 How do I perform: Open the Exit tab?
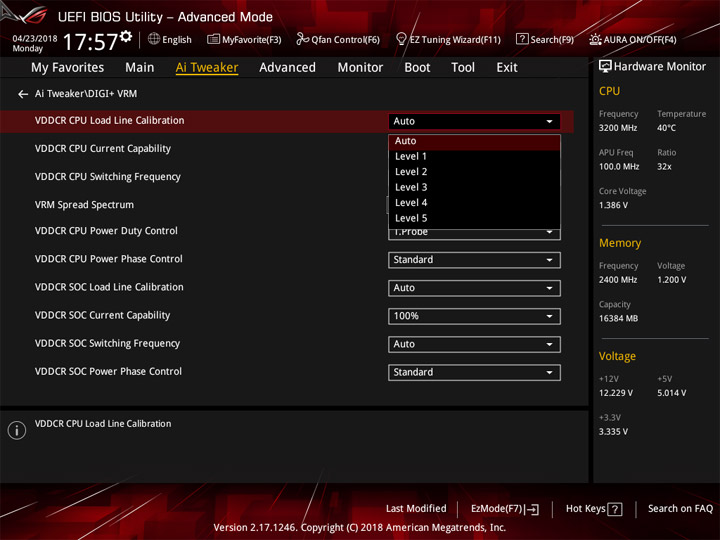pyautogui.click(x=507, y=68)
